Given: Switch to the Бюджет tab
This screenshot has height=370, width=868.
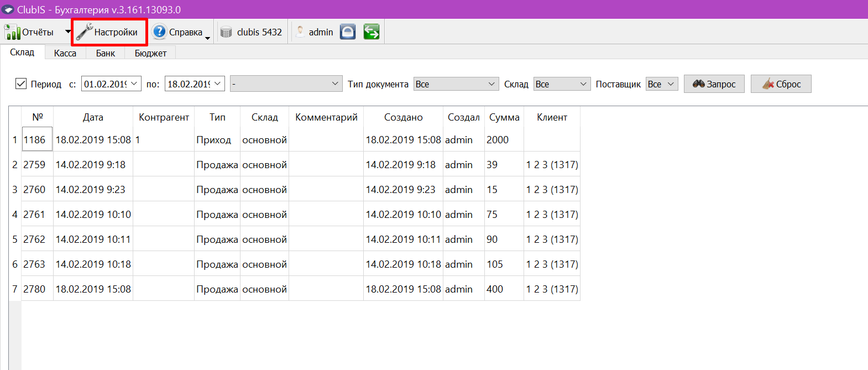Looking at the screenshot, I should pyautogui.click(x=150, y=53).
